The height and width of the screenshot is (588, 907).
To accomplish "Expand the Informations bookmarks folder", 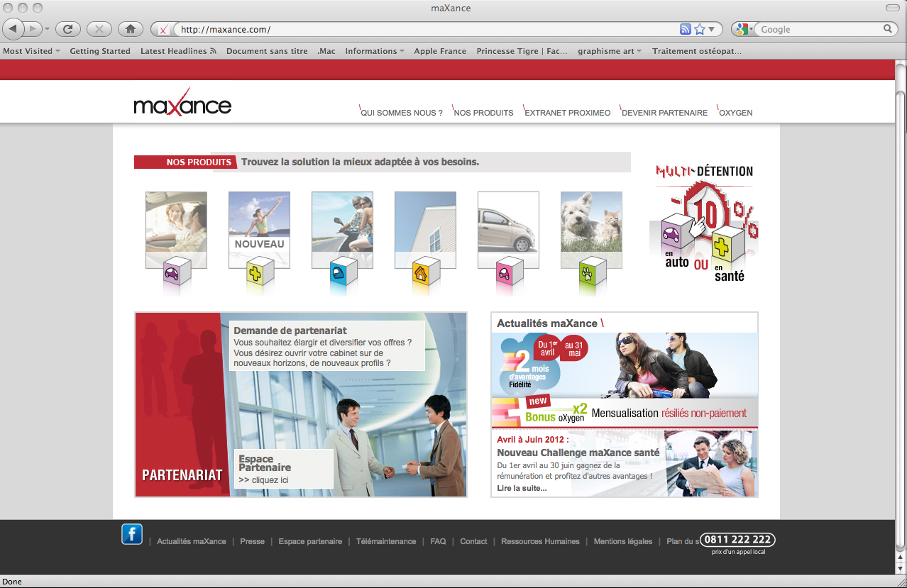I will point(375,51).
